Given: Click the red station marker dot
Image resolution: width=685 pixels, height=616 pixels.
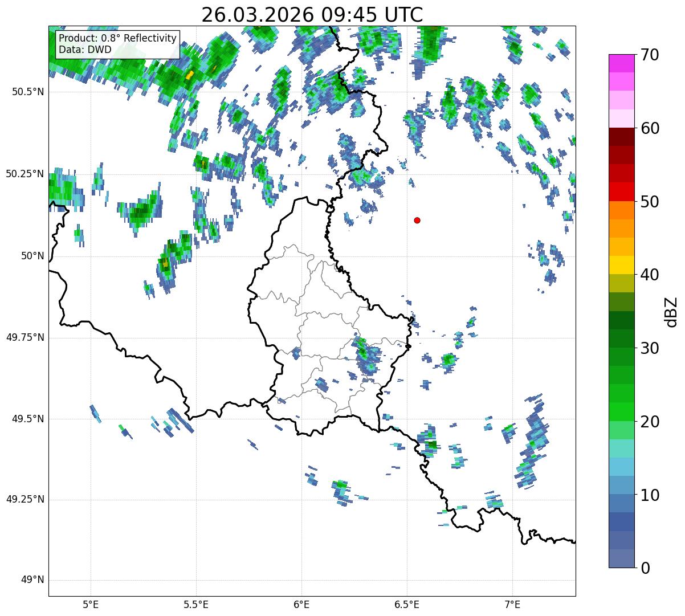Looking at the screenshot, I should [x=417, y=221].
